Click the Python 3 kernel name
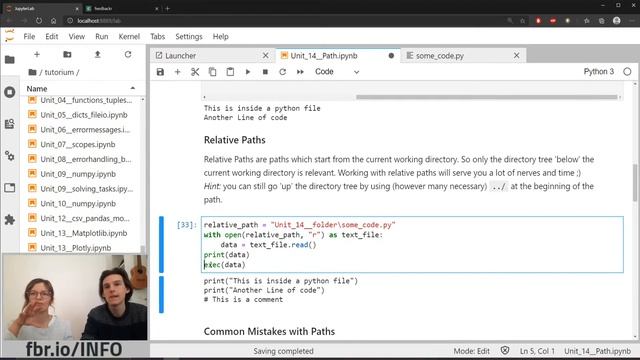 click(598, 72)
